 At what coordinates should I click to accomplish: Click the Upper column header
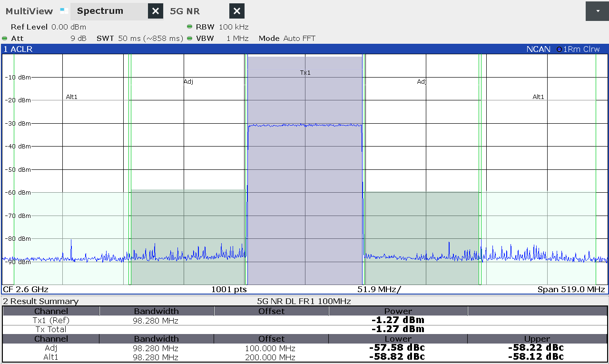(x=537, y=339)
